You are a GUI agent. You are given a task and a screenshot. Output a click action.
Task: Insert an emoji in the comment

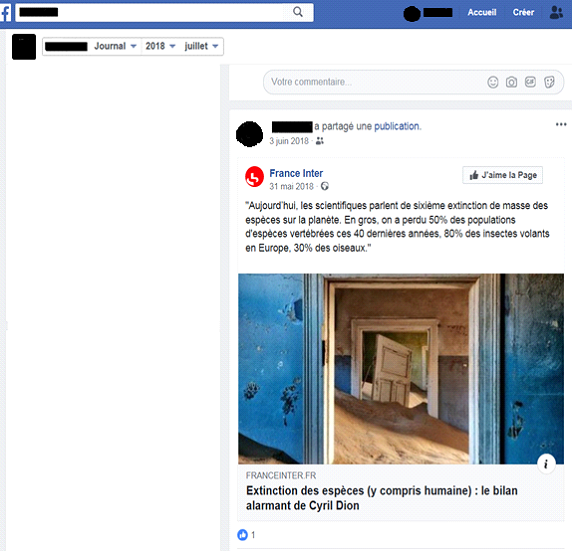pos(493,82)
